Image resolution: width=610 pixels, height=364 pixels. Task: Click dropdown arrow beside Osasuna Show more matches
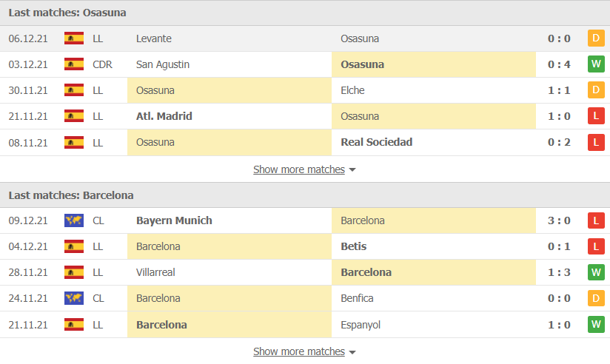[x=352, y=170]
